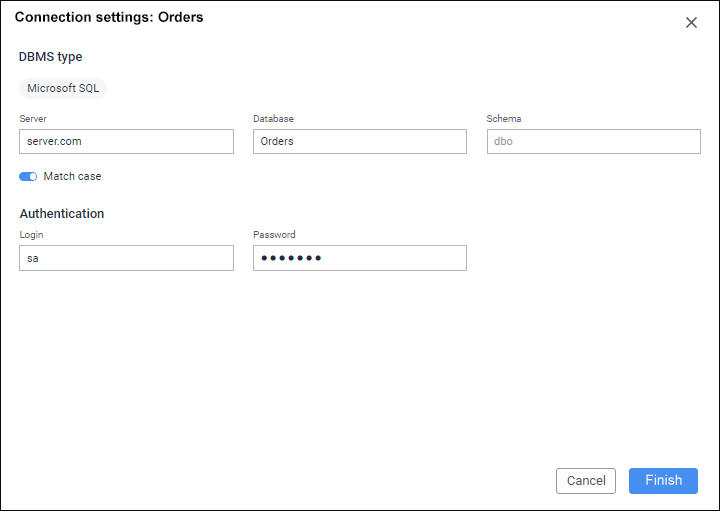The width and height of the screenshot is (720, 511).
Task: Click the Server label above the field
Action: pos(33,118)
